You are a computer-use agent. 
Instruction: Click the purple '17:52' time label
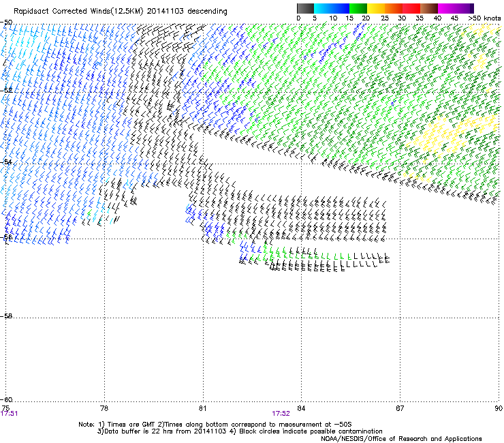pyautogui.click(x=281, y=414)
